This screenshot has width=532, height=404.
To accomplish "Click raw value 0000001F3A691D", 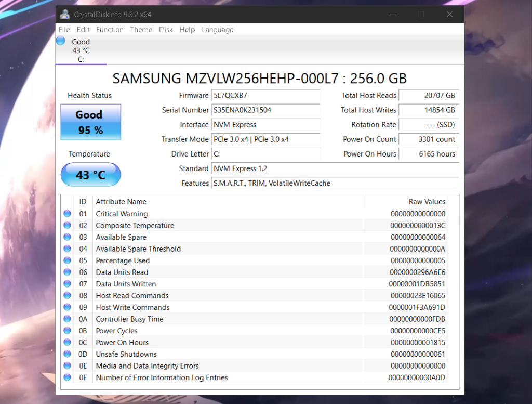I will 417,307.
